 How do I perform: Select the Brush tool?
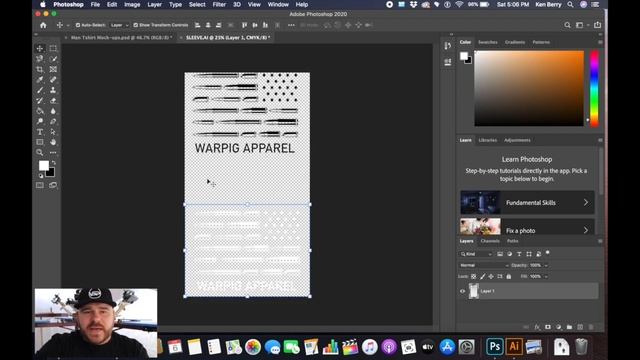pos(40,90)
